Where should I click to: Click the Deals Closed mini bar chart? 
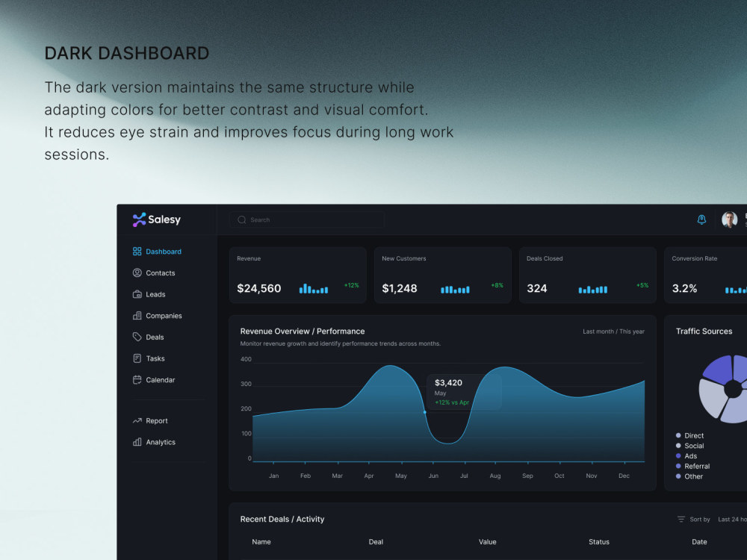592,289
